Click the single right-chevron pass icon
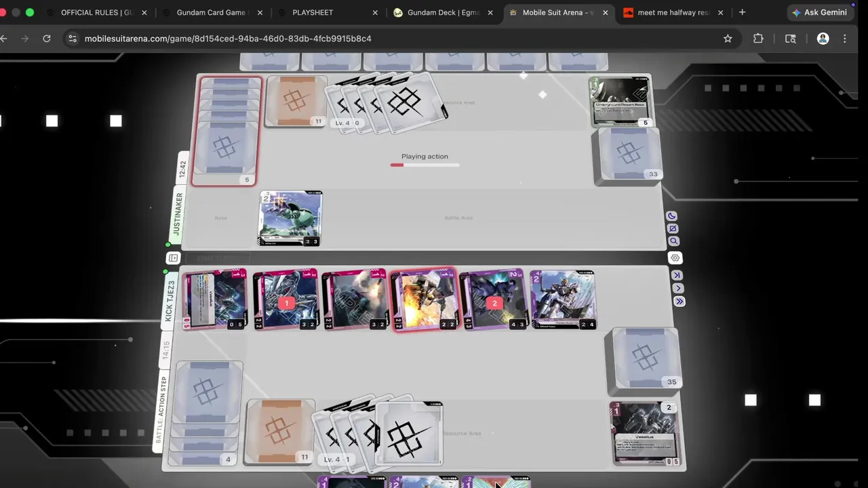 (x=678, y=288)
